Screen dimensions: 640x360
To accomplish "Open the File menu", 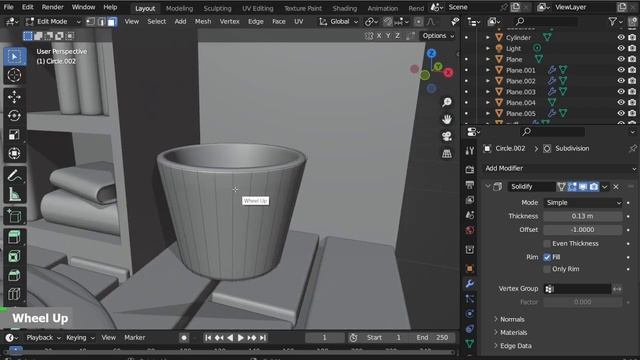I will [x=8, y=7].
